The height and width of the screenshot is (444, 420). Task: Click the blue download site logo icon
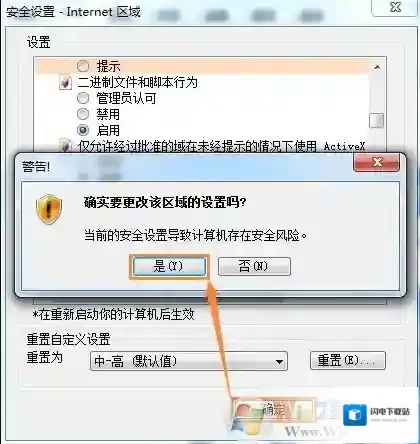click(x=355, y=415)
